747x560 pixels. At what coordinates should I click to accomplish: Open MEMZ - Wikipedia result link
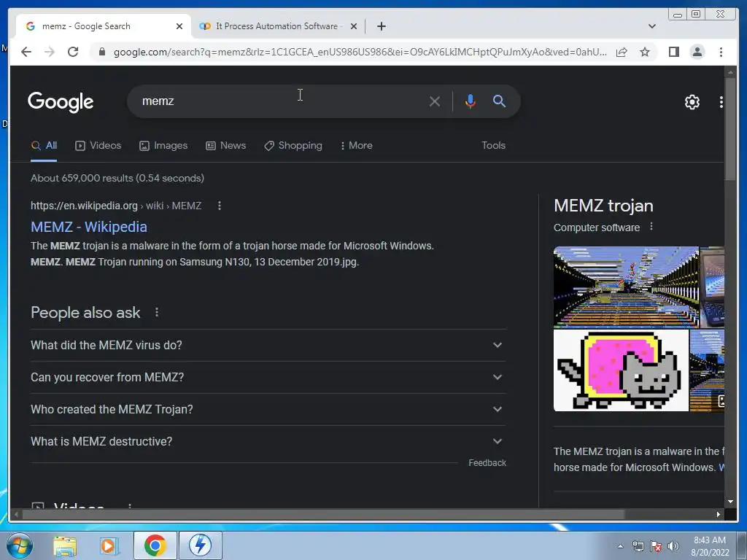click(89, 227)
